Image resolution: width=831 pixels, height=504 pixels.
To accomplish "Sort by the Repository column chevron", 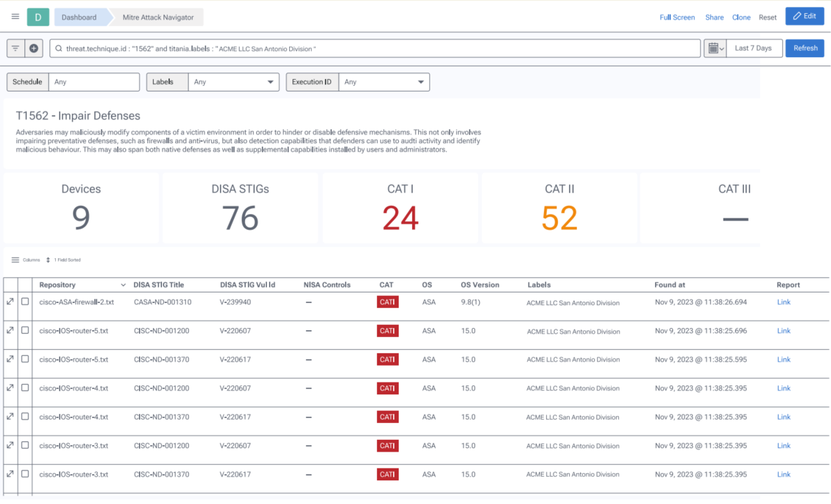I will 124,285.
